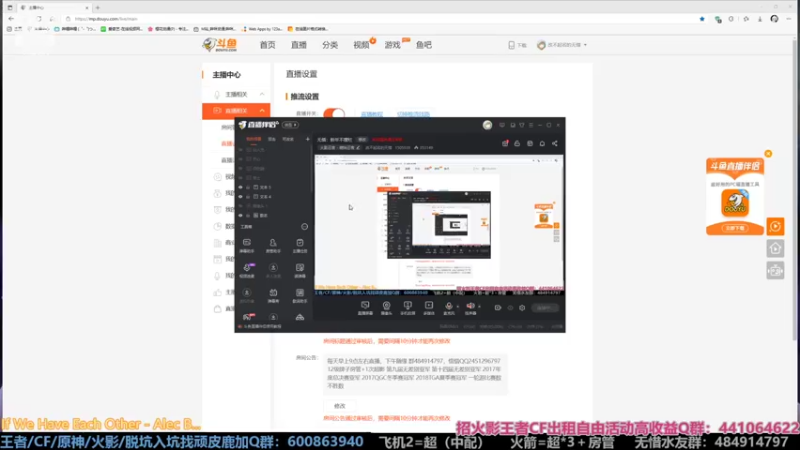Click the speaker icon in companion bottom bar
The width and height of the screenshot is (800, 450).
coord(470,306)
